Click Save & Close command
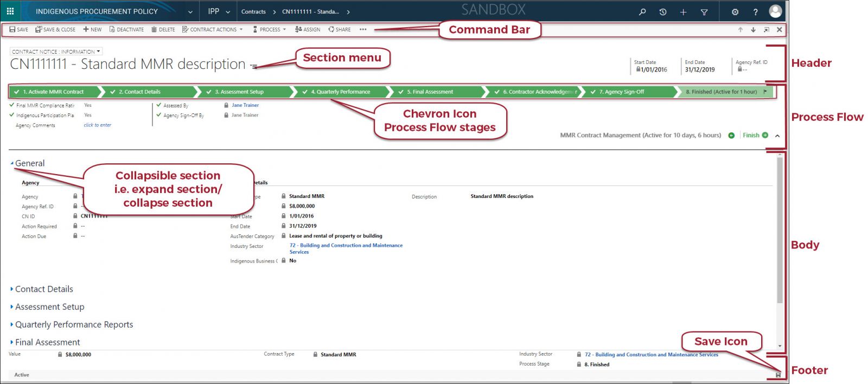The image size is (868, 384). (x=55, y=29)
